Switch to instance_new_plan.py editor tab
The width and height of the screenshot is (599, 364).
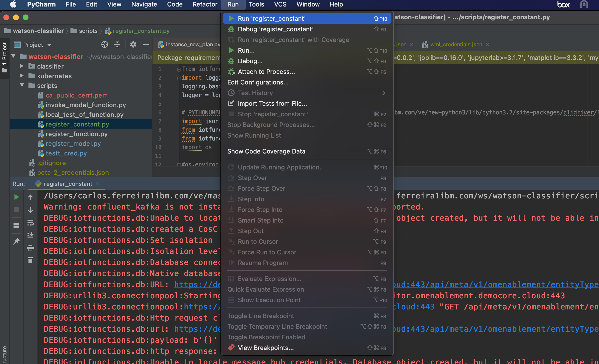(x=189, y=44)
